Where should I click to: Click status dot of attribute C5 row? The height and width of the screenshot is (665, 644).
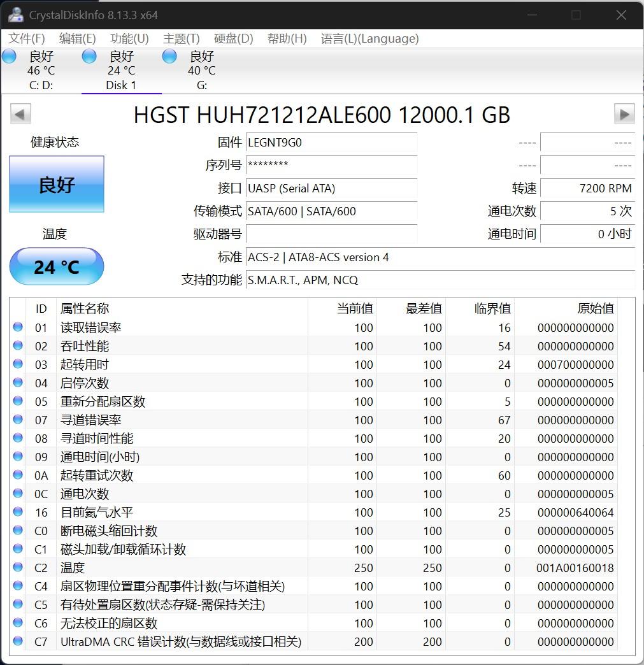18,604
